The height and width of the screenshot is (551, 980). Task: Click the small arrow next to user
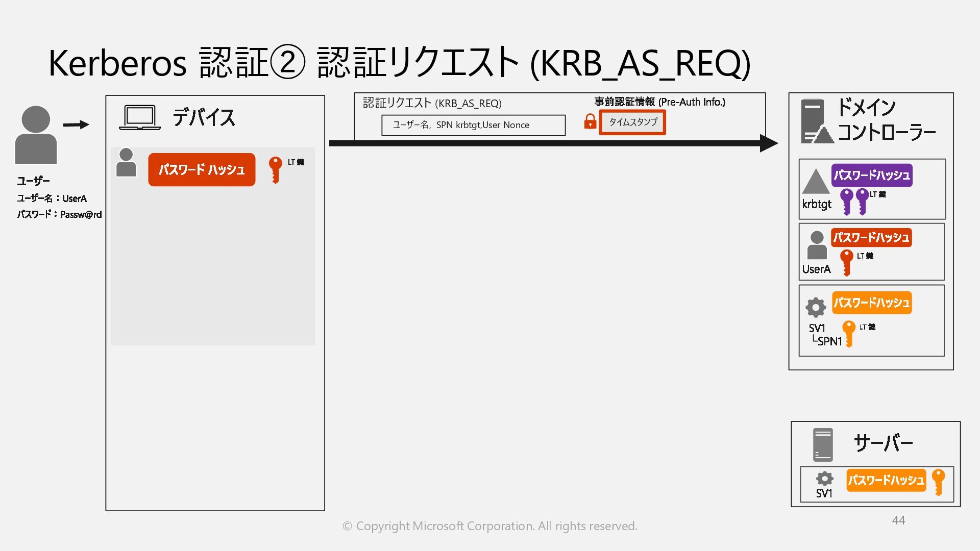(76, 124)
